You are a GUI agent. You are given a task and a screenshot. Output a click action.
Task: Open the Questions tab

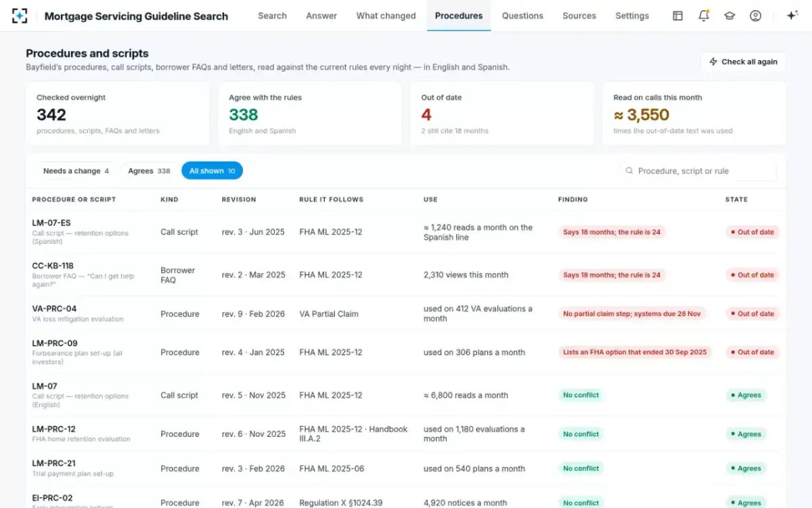point(522,16)
